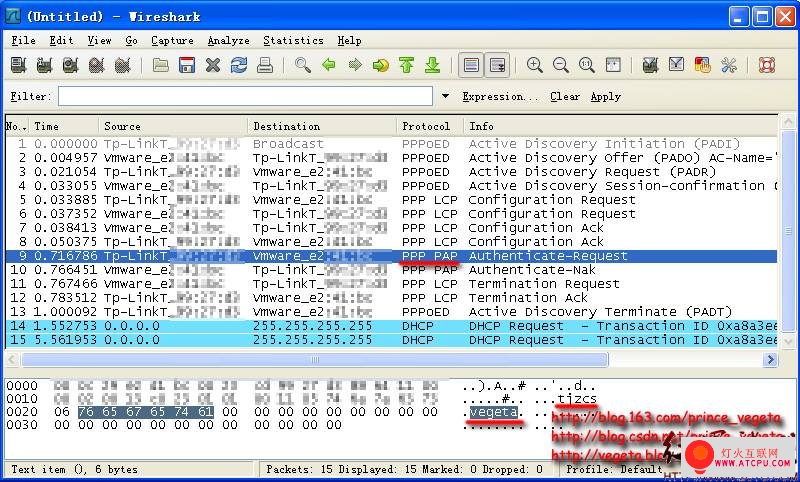
Task: Select packet 10 Authenticate-Nak row
Action: [x=391, y=270]
